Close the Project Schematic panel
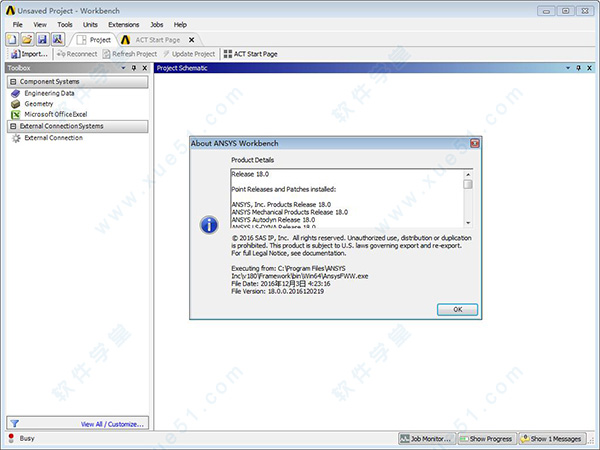The height and width of the screenshot is (450, 600). [x=589, y=68]
